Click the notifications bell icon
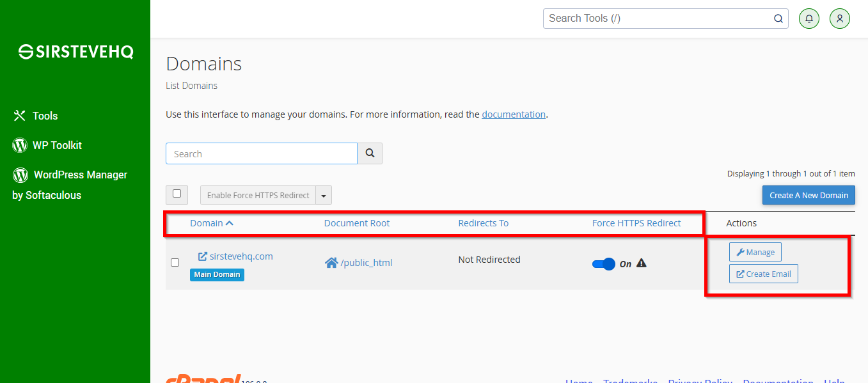 click(809, 19)
